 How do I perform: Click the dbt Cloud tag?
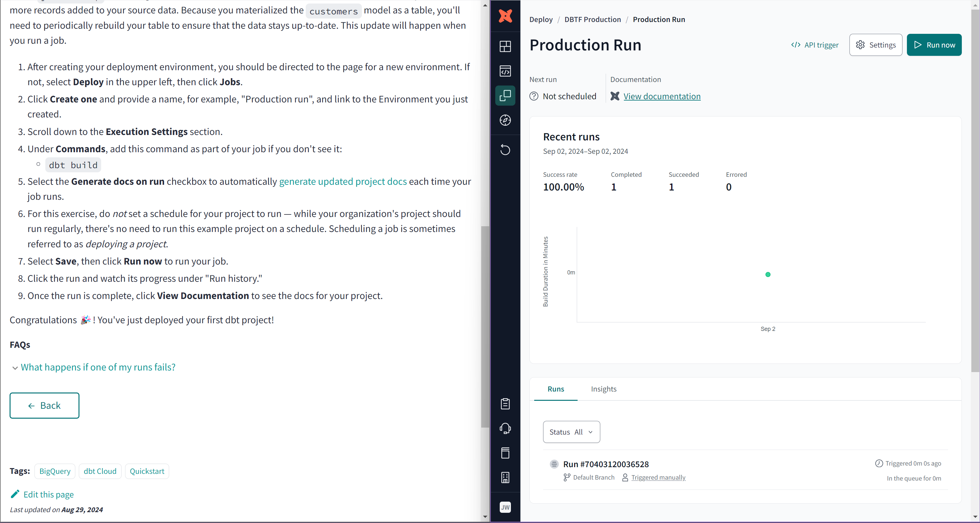(100, 471)
